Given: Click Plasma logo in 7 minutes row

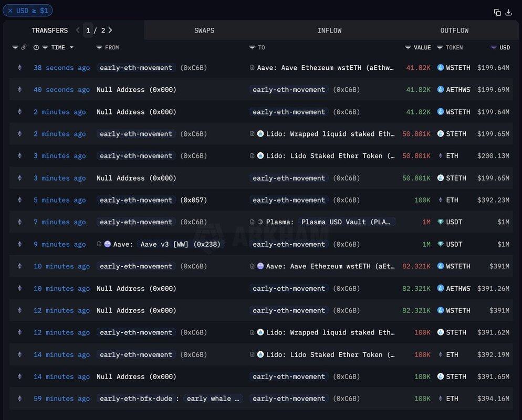Looking at the screenshot, I should 260,222.
